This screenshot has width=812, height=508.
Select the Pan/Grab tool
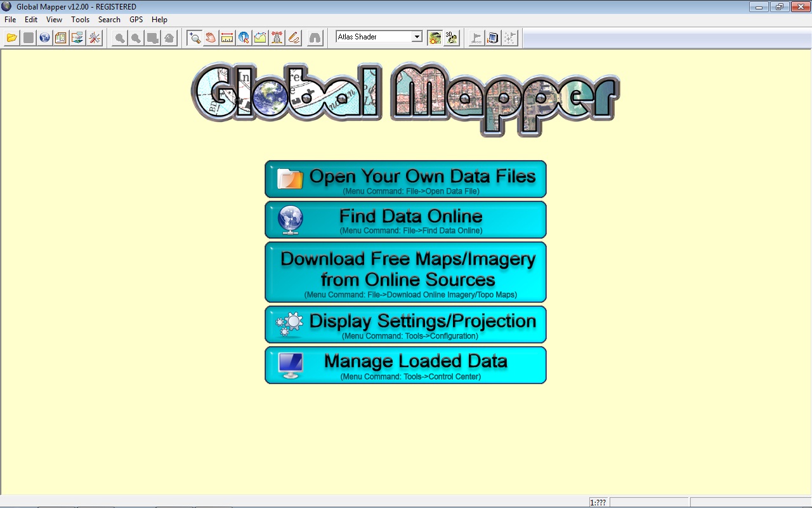click(x=211, y=37)
